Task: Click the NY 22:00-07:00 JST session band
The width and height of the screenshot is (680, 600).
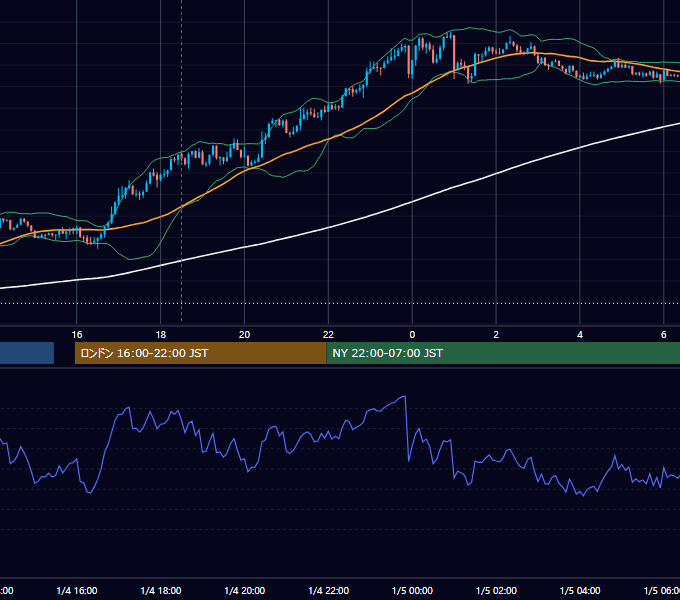Action: point(503,353)
